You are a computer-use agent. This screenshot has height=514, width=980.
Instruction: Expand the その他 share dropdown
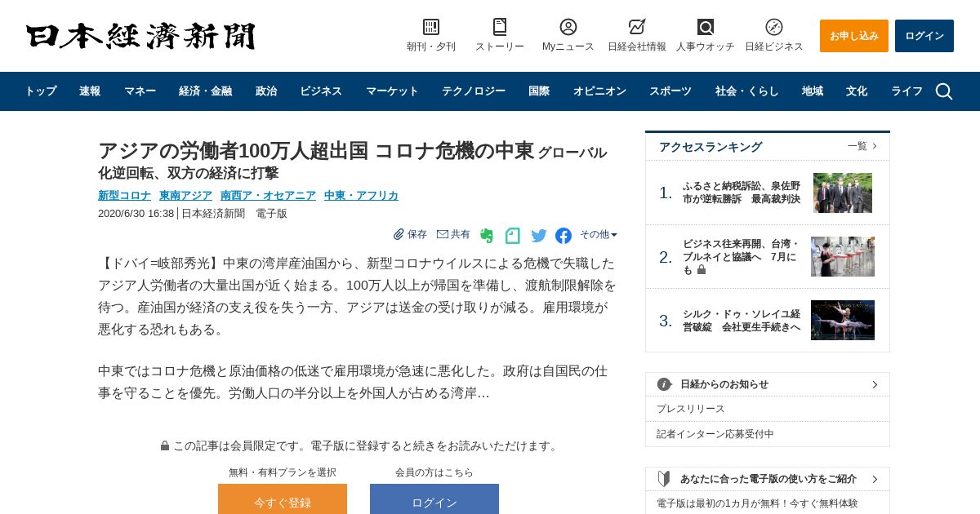(x=599, y=234)
